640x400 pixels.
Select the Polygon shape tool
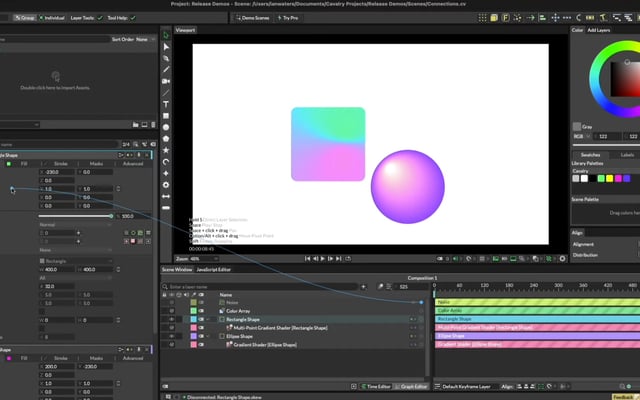166,138
